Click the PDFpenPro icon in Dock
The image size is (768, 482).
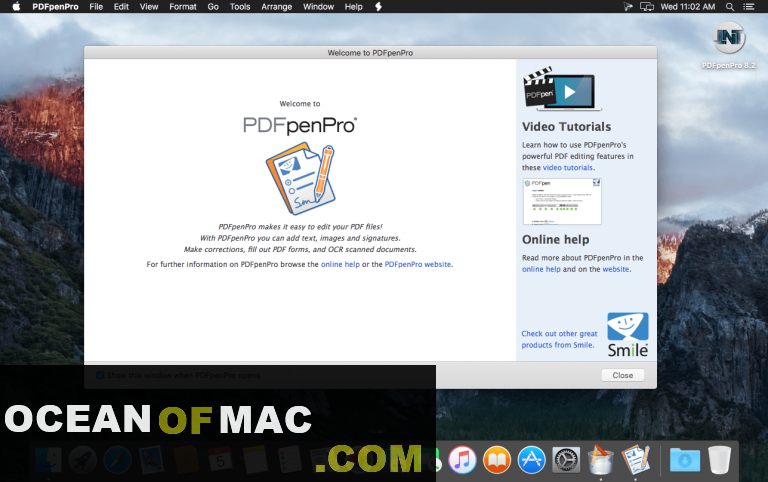[636, 459]
